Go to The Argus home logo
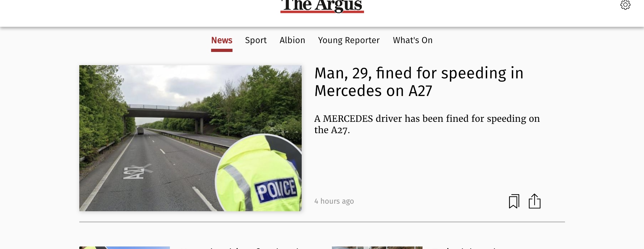The height and width of the screenshot is (249, 644). click(322, 6)
